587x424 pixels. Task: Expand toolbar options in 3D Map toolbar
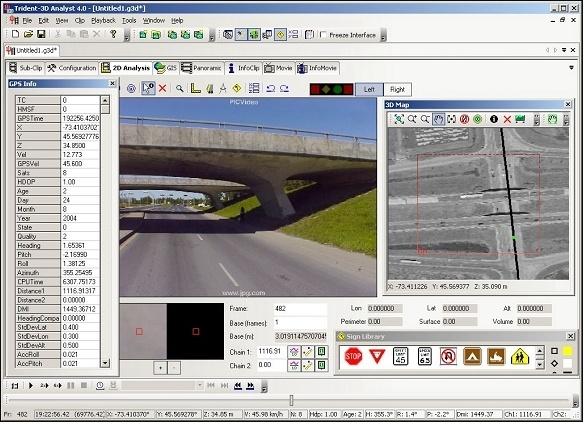tap(536, 119)
